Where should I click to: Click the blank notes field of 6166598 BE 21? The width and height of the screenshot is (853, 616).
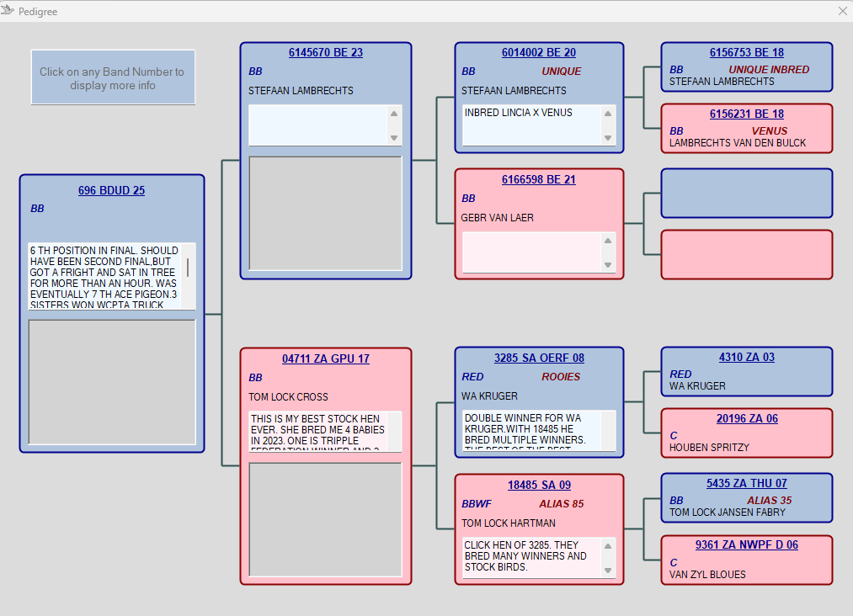coord(530,252)
